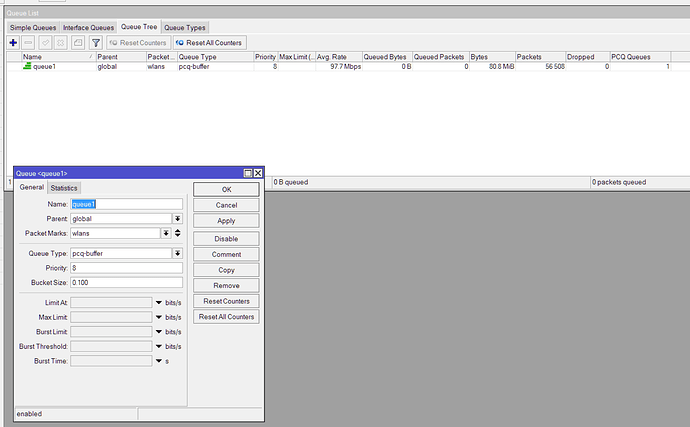Click the disabled Max Limit field

click(x=111, y=317)
